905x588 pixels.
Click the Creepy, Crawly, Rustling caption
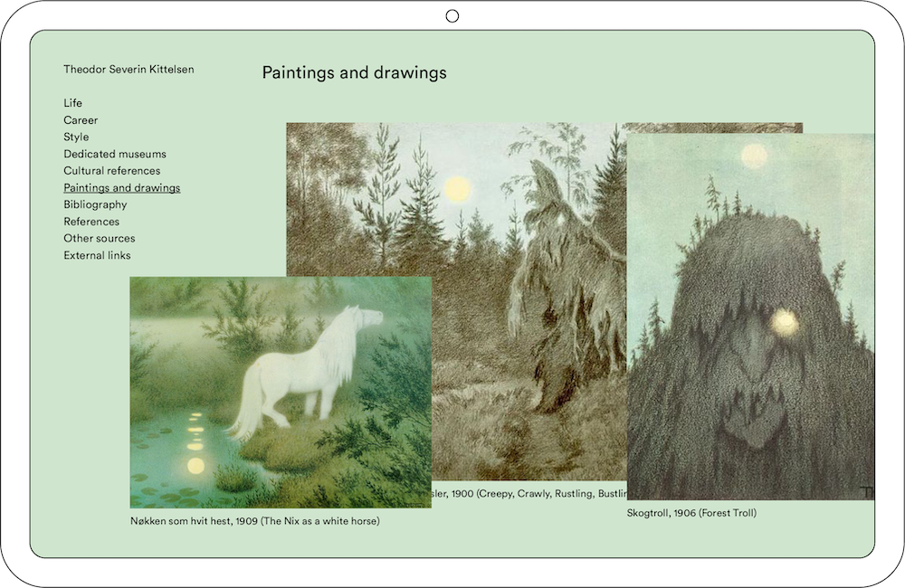529,494
